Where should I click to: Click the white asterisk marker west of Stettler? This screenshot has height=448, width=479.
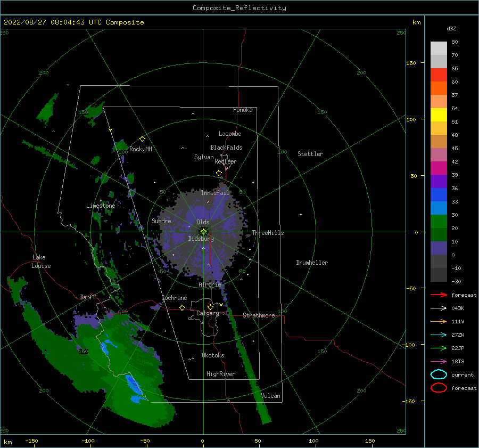pos(253,183)
